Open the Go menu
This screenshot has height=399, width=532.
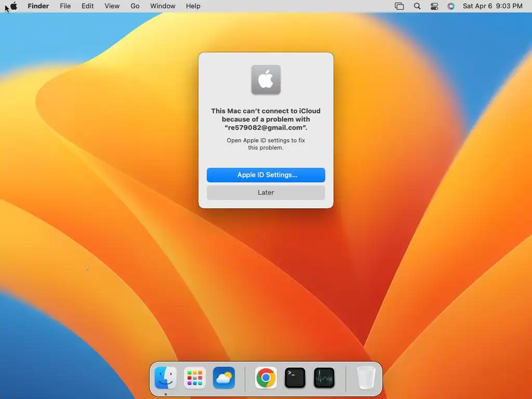[x=135, y=6]
